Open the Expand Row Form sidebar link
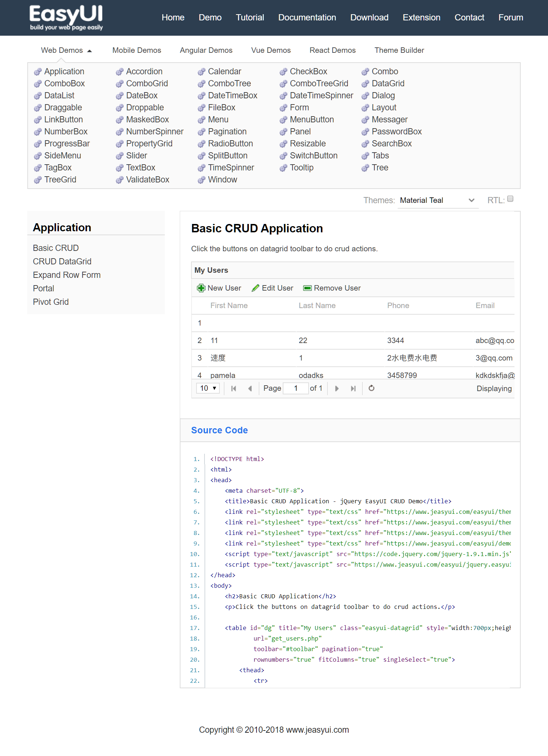Screen dimensions: 548x756 pos(67,275)
